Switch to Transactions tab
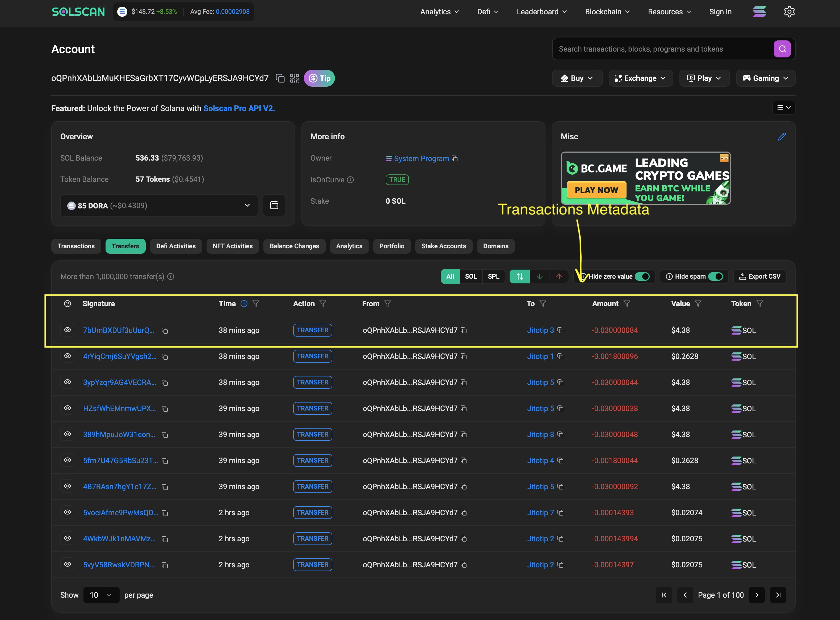This screenshot has height=620, width=840. tap(76, 246)
